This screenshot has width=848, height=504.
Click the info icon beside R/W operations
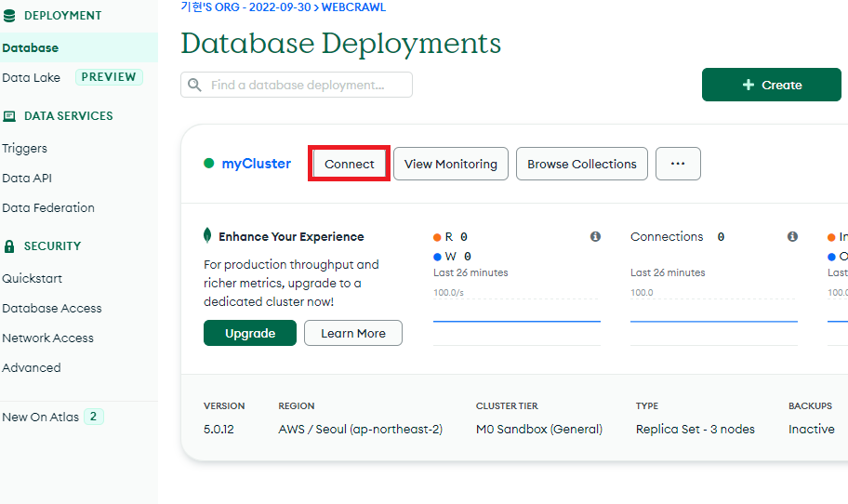(x=595, y=236)
